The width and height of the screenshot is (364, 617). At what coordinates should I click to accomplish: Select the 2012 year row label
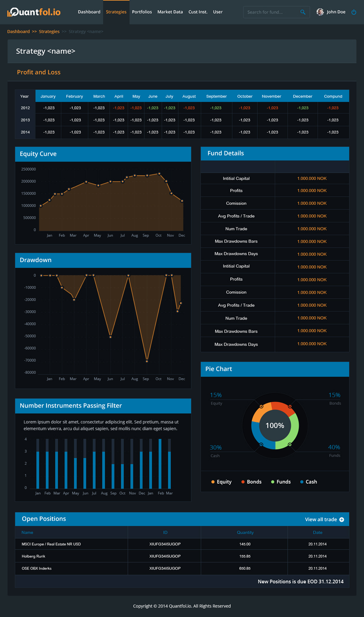[x=25, y=108]
